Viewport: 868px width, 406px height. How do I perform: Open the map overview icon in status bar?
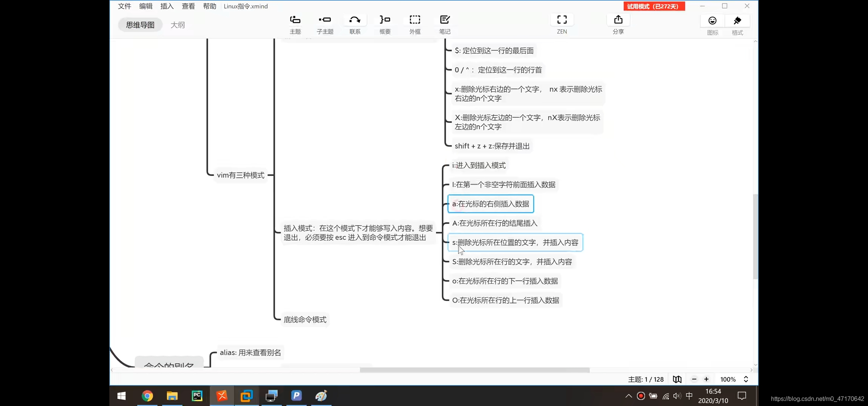point(677,379)
